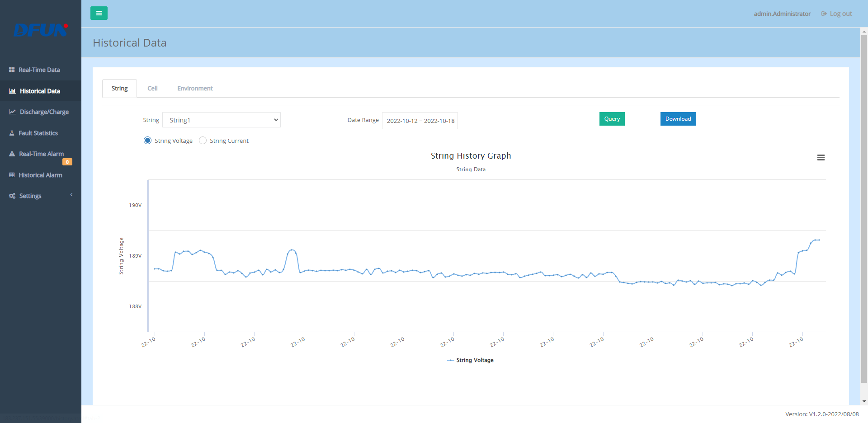Click the Settings gear icon
868x423 pixels.
11,196
